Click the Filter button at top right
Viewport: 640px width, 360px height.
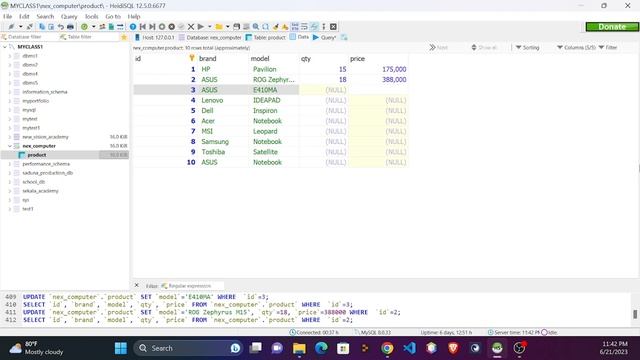[608, 48]
